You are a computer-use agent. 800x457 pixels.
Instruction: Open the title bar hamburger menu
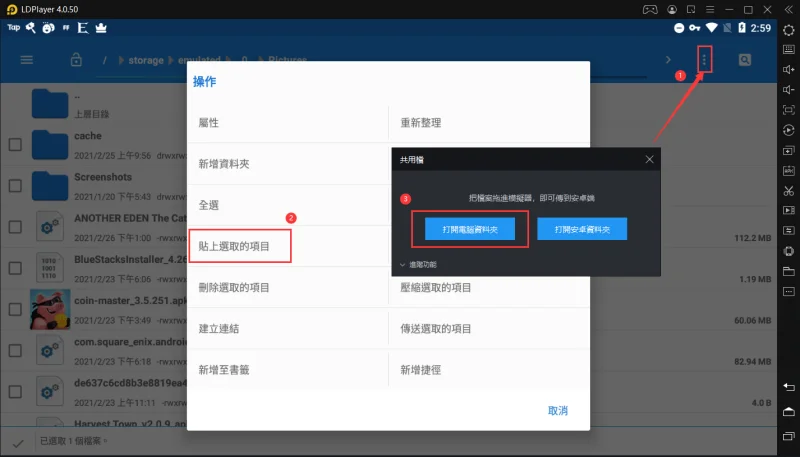pos(710,9)
